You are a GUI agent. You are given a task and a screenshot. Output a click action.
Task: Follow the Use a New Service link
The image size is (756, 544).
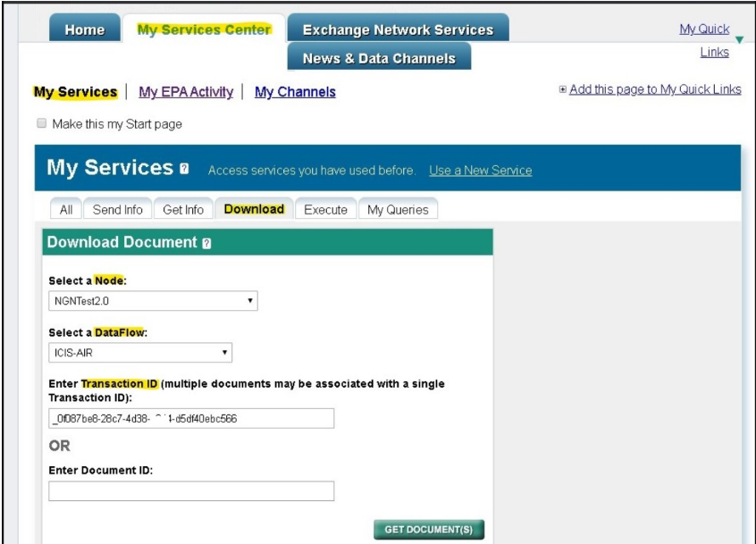click(480, 171)
